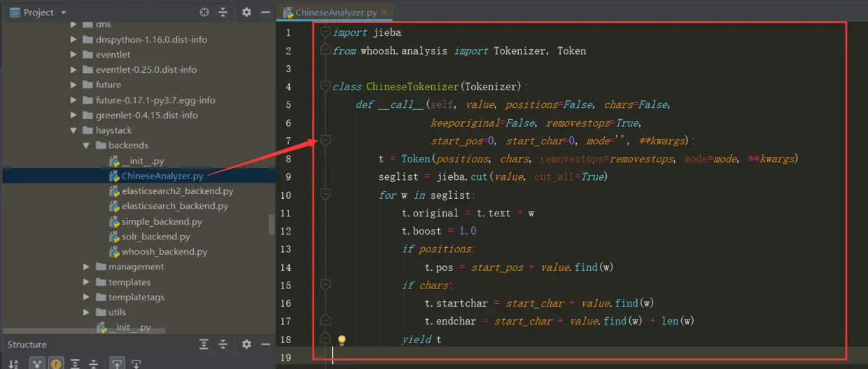
Task: Click the lightbulb intention icon at line 18
Action: point(342,340)
